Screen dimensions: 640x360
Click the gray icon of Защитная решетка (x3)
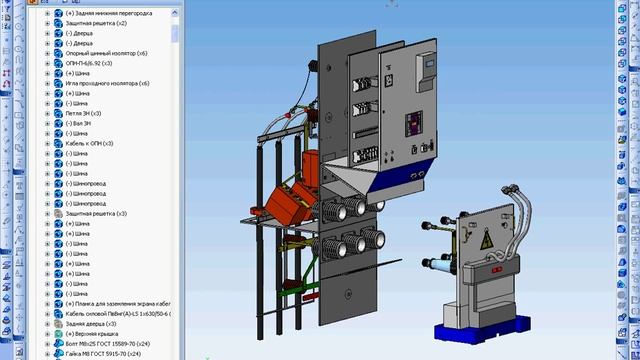pyautogui.click(x=58, y=213)
